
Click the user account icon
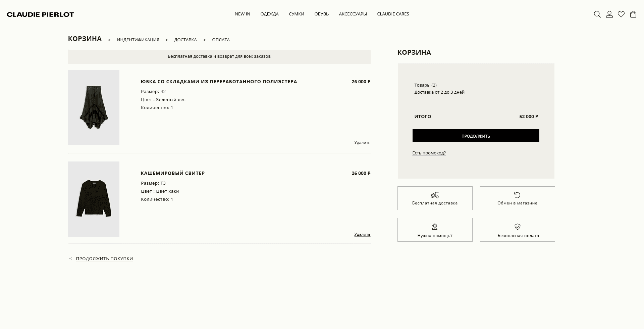click(x=609, y=14)
